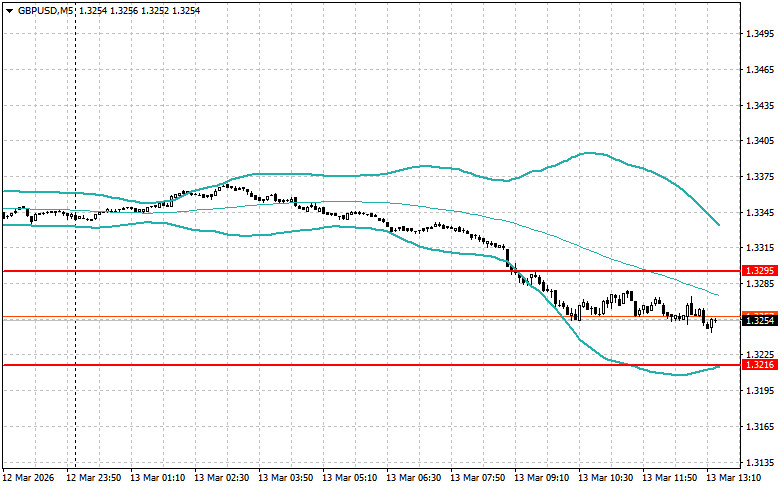Click the 1.3435 price scale label
The height and width of the screenshot is (489, 781).
[x=760, y=106]
